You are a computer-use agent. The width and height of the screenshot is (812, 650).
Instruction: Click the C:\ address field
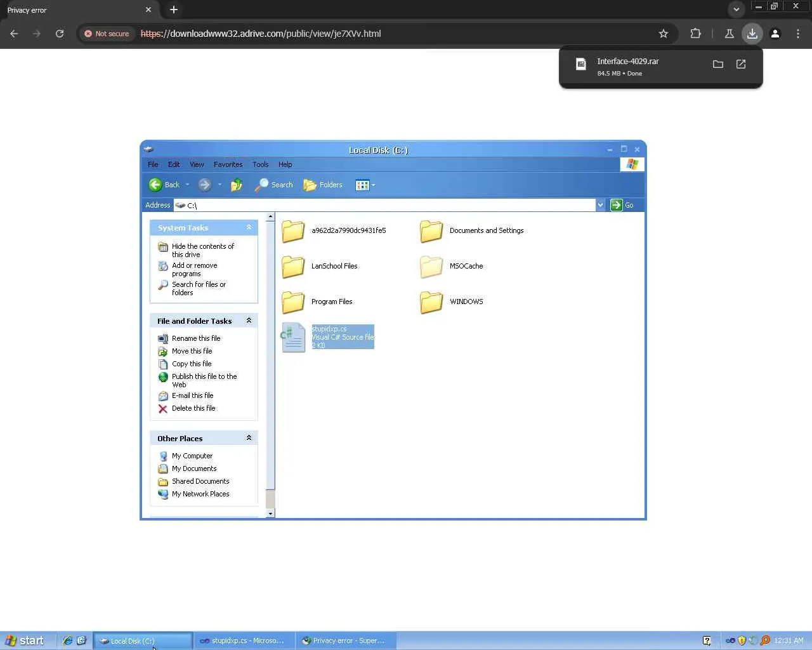[384, 205]
